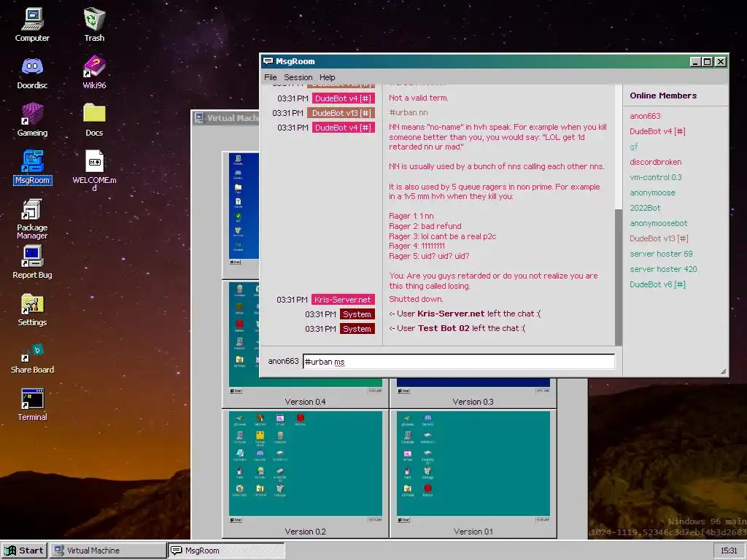Select server hoster 69 in member list
Image resolution: width=747 pixels, height=560 pixels.
(661, 254)
